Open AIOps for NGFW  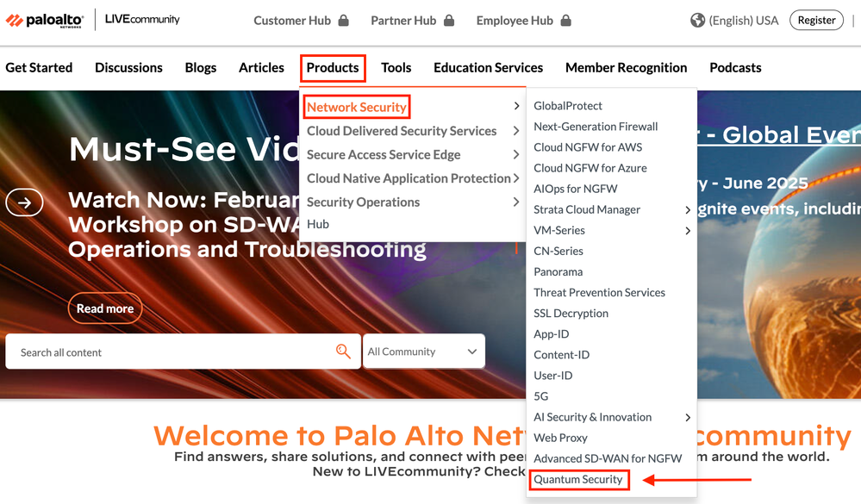tap(576, 189)
